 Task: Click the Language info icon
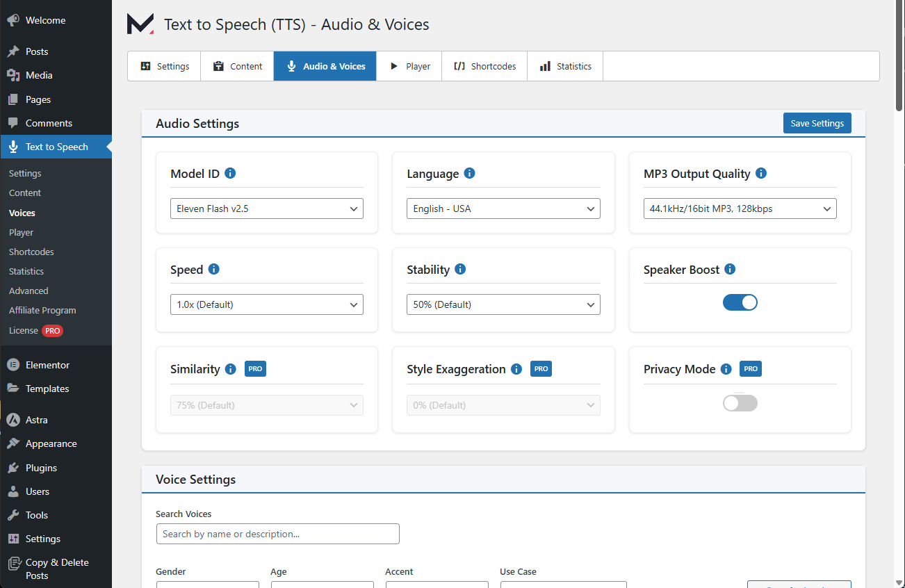click(469, 173)
